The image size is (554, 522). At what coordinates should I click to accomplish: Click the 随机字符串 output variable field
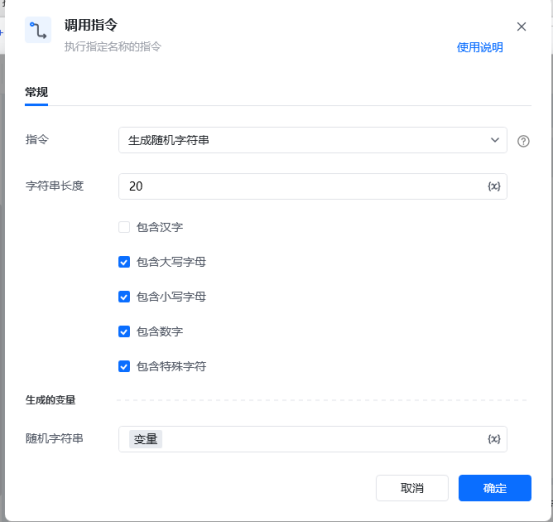(313, 439)
